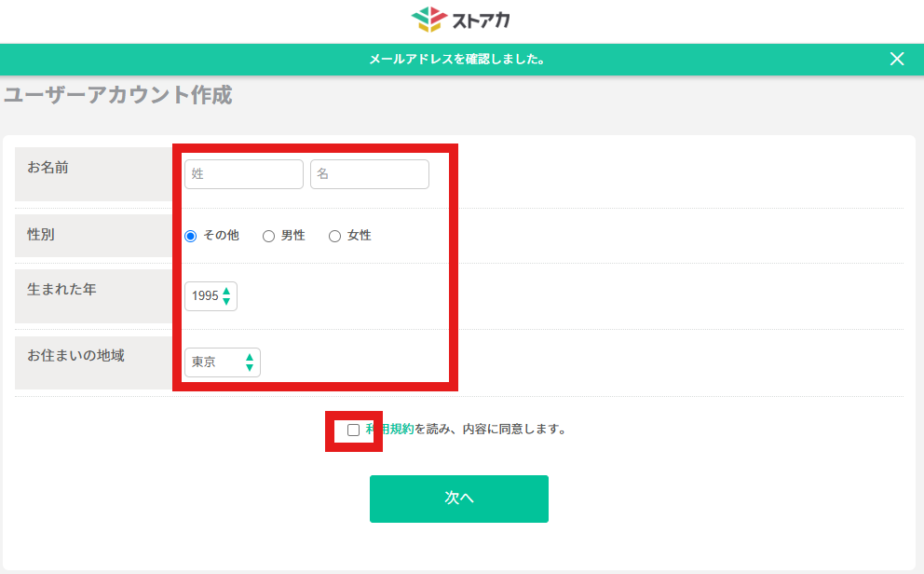Select the 男性 gender radio button

(x=268, y=236)
